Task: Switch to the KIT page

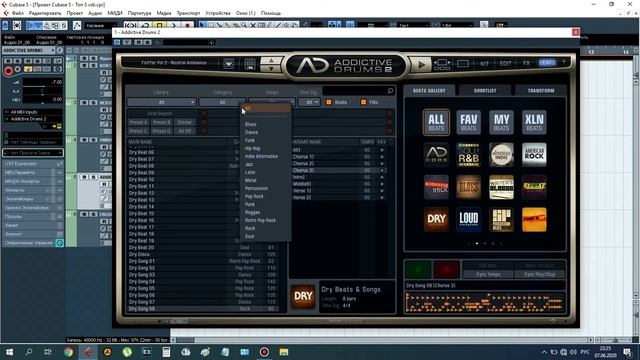Action: (x=484, y=63)
